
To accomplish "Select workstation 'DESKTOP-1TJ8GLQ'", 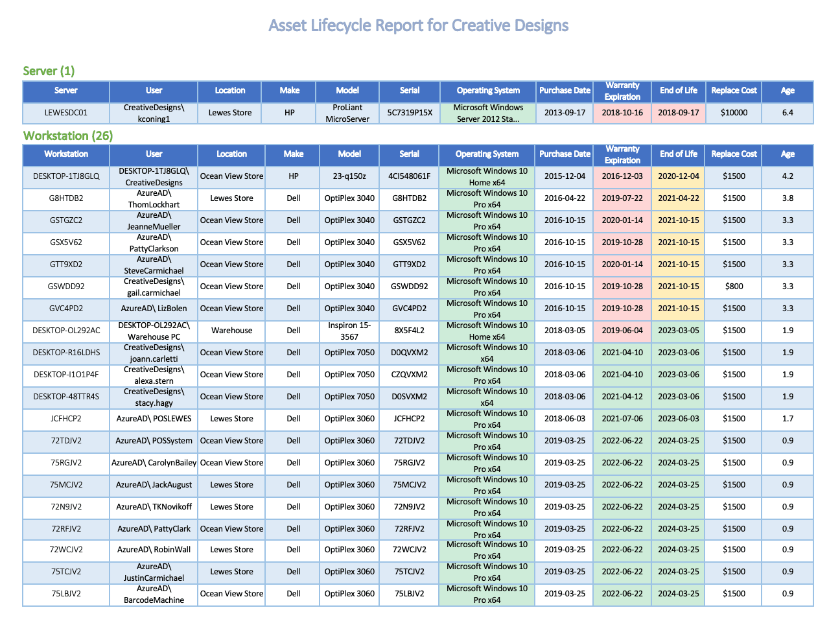I will (65, 176).
